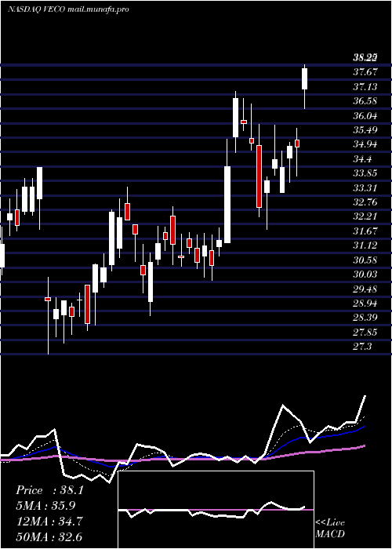Select the 37.13 price axis label

point(365,86)
